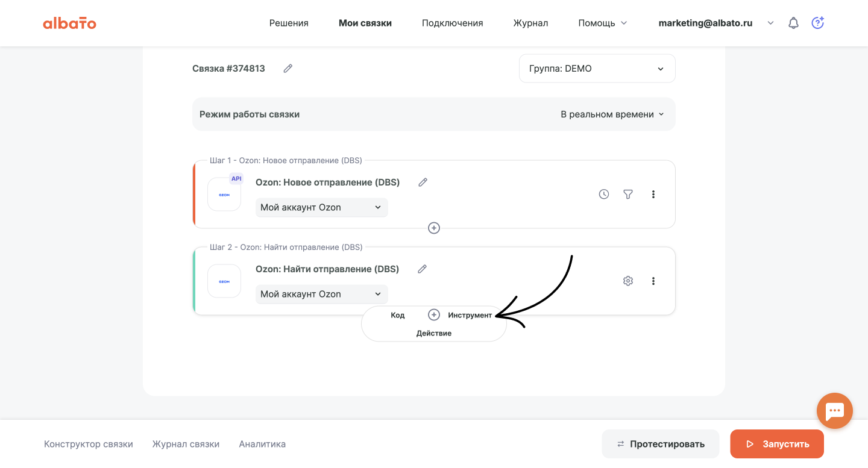Click the Ozon logo in step 1
868x468 pixels.
point(224,195)
